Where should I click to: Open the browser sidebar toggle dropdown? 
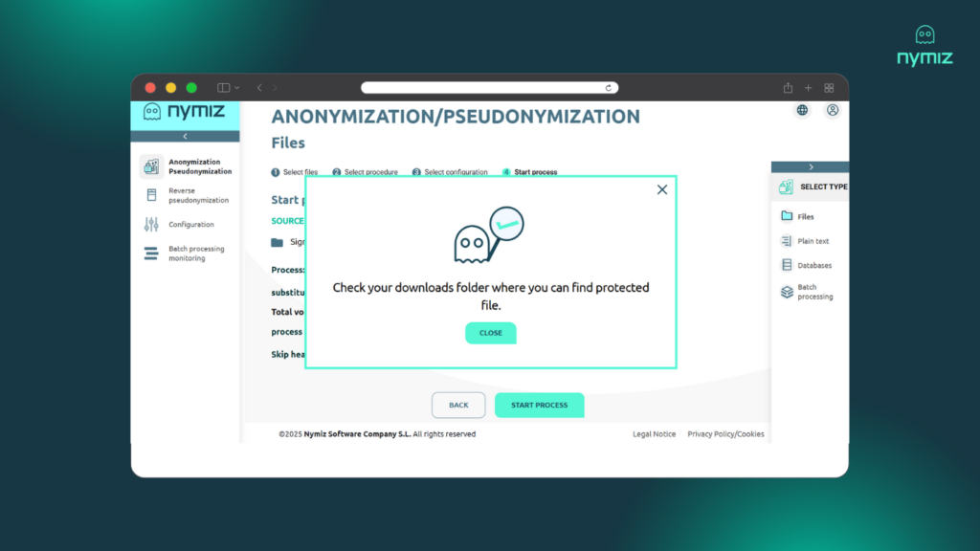coord(228,88)
